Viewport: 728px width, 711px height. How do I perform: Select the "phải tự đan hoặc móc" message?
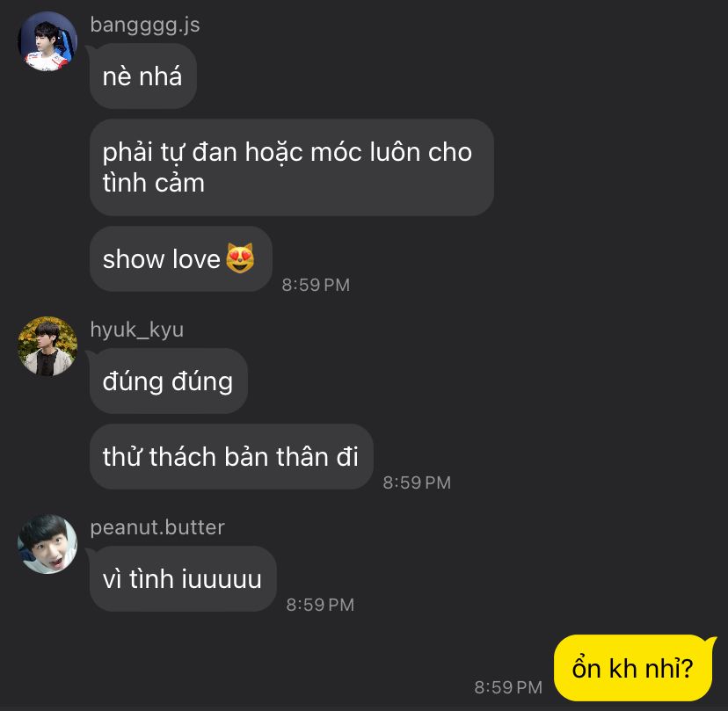[292, 167]
